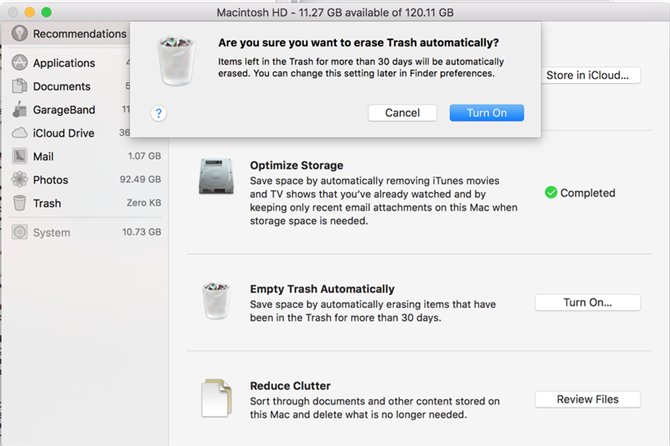Click the Recommendations lightbulb icon

click(x=20, y=33)
